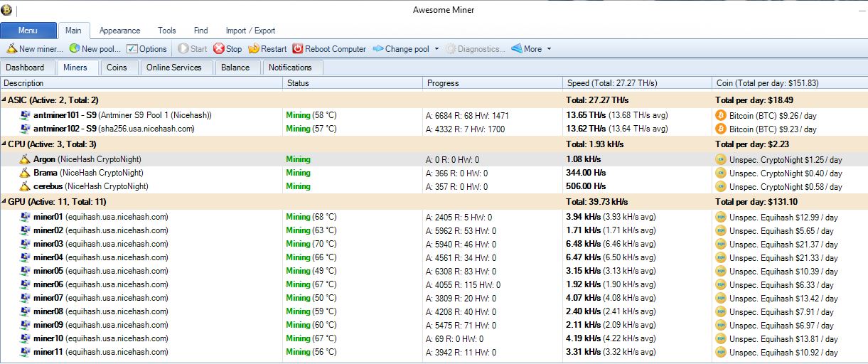
Task: Collapse the ASIC group
Action: pyautogui.click(x=4, y=100)
